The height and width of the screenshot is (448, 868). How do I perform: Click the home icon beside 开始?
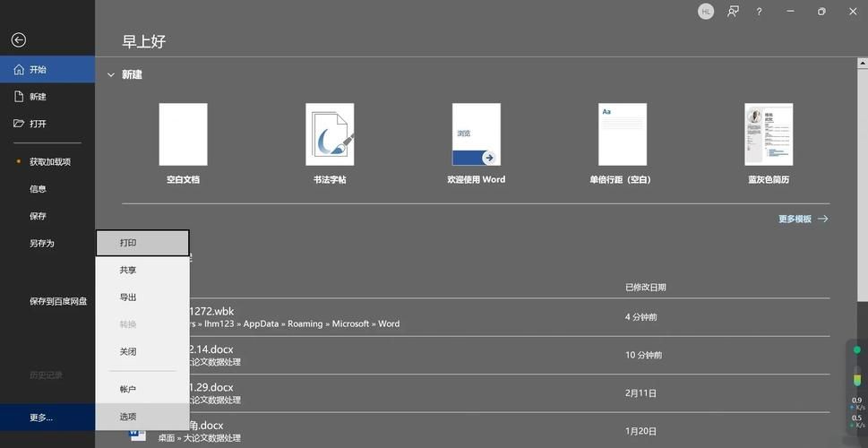pos(19,69)
